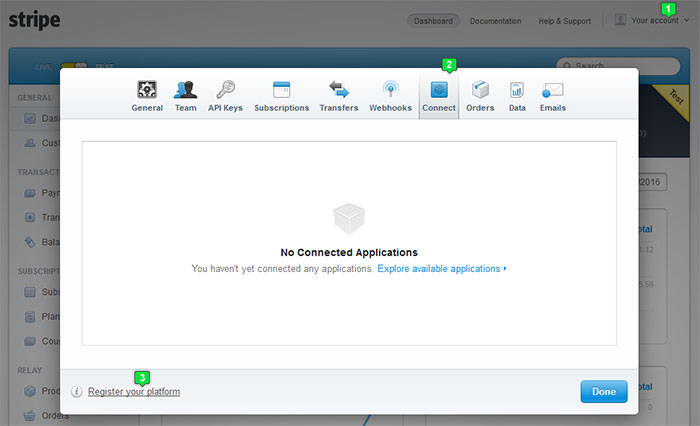
Task: Click the account avatar icon
Action: [620, 20]
